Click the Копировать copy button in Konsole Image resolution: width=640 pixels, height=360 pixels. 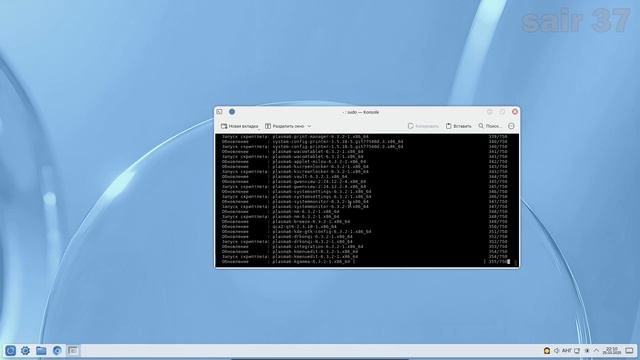tap(423, 126)
